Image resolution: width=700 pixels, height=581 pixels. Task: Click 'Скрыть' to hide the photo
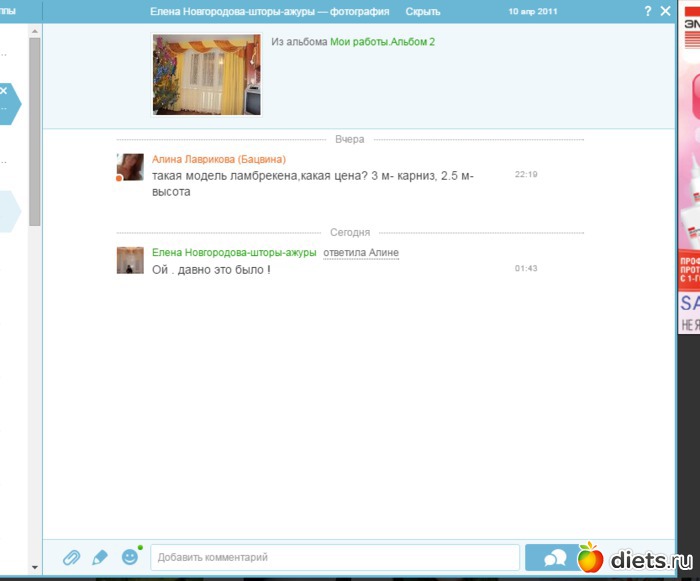(422, 12)
